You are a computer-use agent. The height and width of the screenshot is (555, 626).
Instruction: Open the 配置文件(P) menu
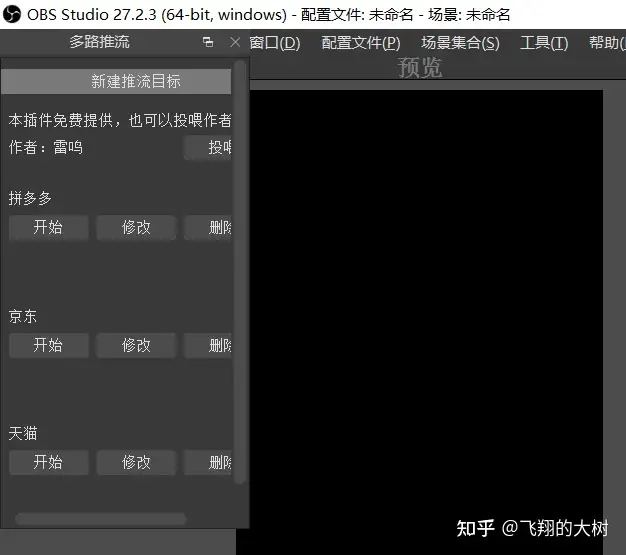[x=361, y=42]
